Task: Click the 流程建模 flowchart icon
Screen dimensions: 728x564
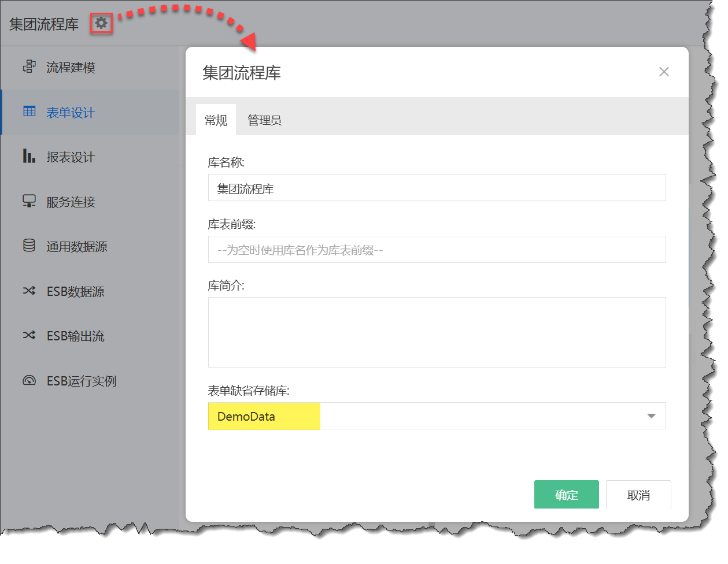Action: pyautogui.click(x=29, y=67)
